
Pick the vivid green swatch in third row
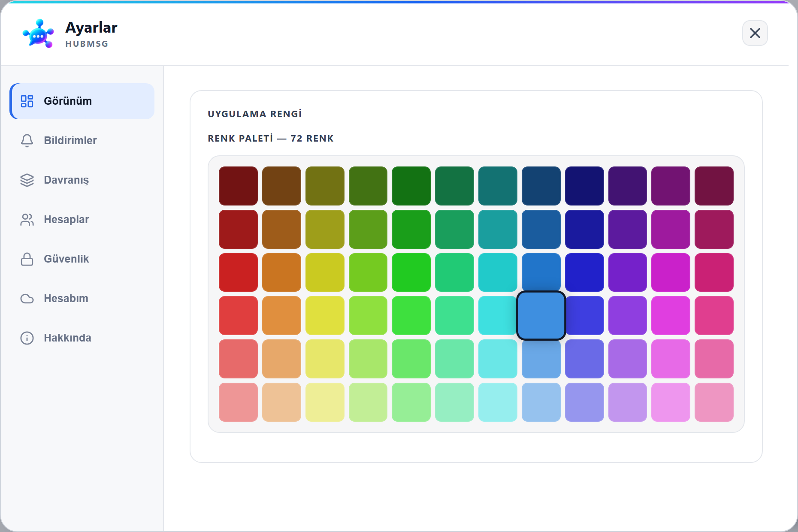[411, 272]
